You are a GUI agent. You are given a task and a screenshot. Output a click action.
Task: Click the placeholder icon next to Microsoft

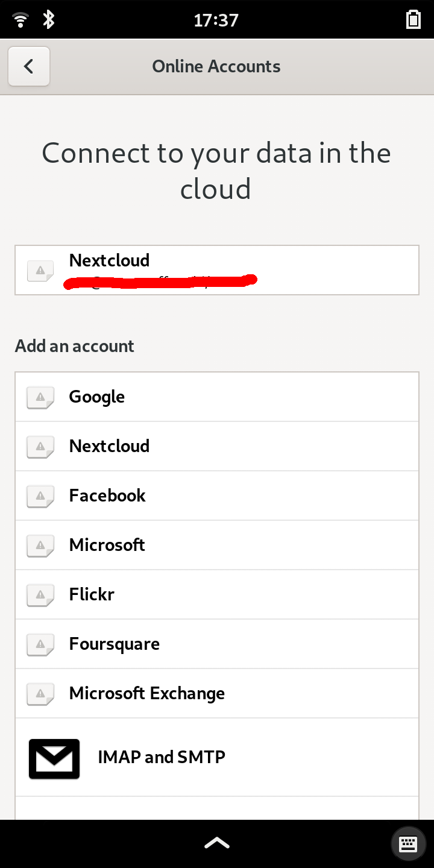[40, 546]
